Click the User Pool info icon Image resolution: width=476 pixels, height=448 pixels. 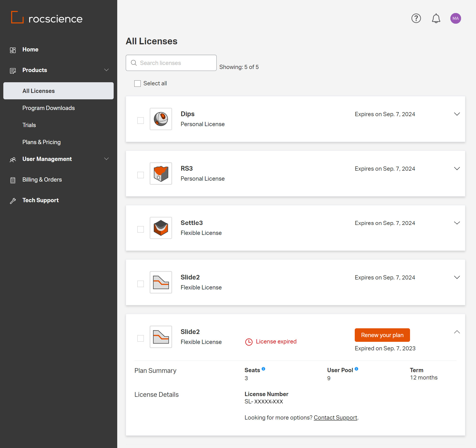tap(356, 369)
